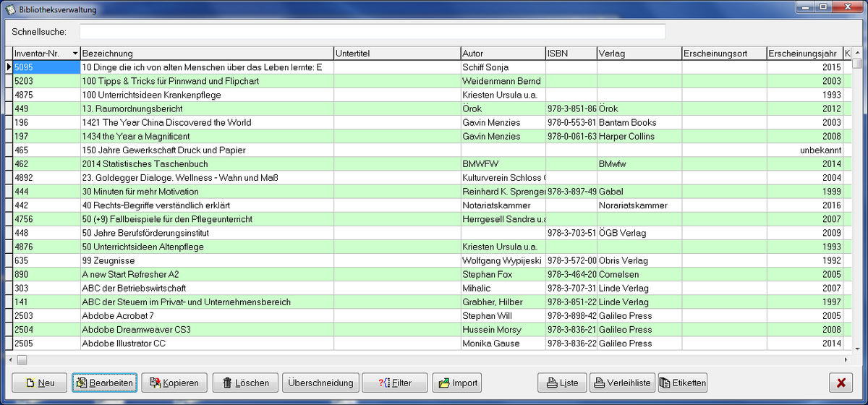Click author cell 'Wolfgang Wypijeski'
The height and width of the screenshot is (405, 868).
(503, 260)
